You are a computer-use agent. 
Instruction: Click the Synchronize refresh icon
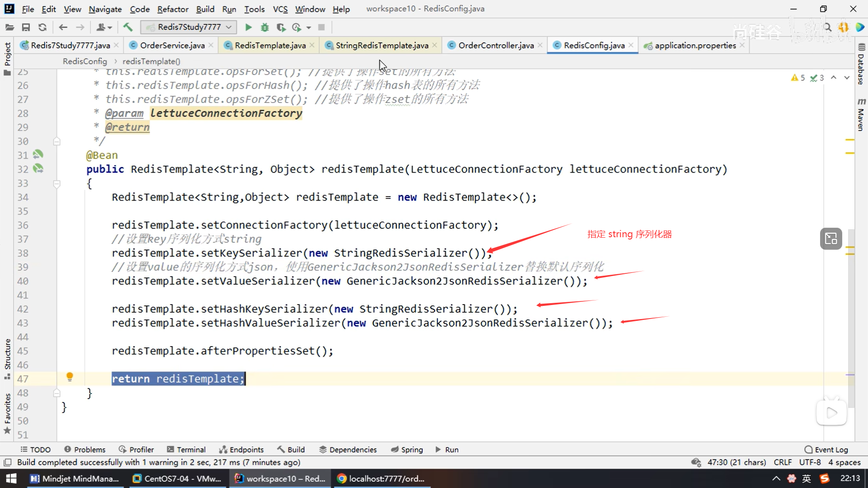(42, 28)
